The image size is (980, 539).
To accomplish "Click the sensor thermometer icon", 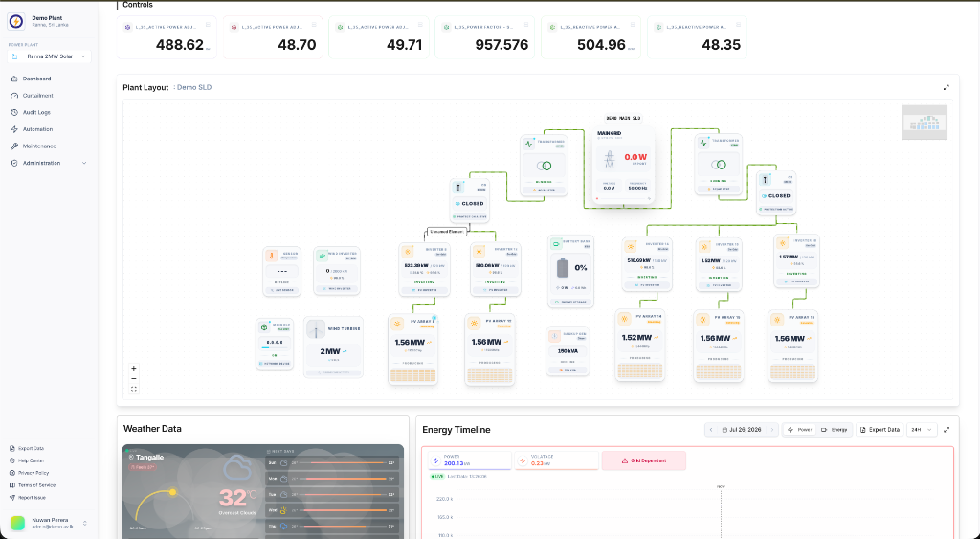I will pyautogui.click(x=272, y=255).
